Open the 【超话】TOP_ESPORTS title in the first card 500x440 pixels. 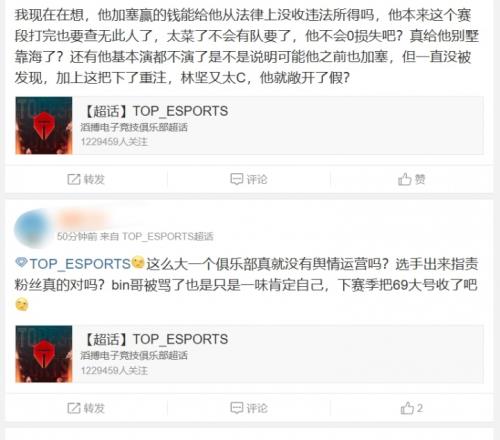click(156, 111)
